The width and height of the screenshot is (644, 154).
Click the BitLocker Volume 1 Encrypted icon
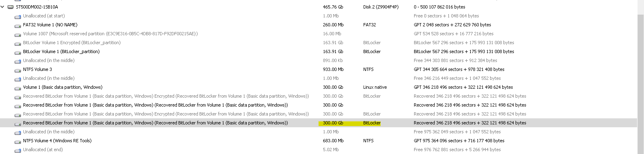coord(18,43)
